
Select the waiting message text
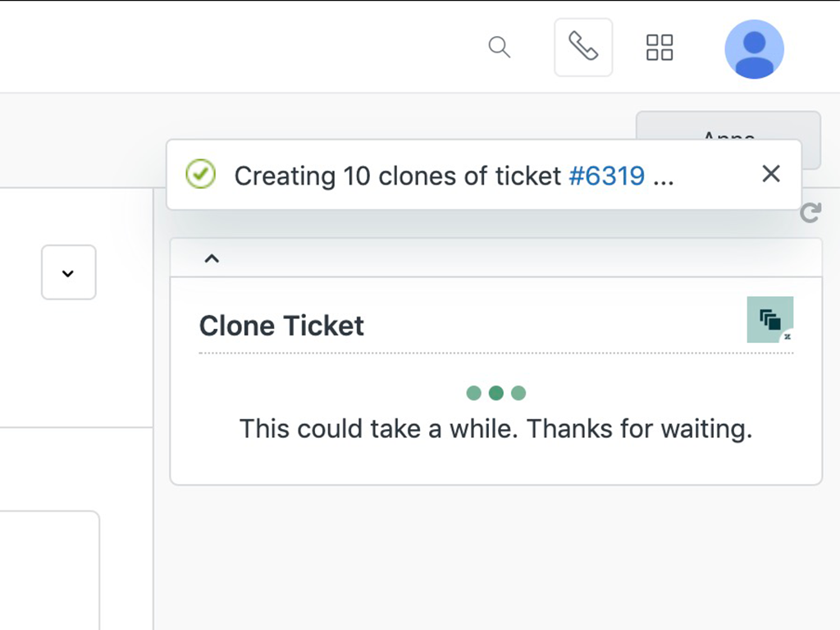[x=495, y=428]
